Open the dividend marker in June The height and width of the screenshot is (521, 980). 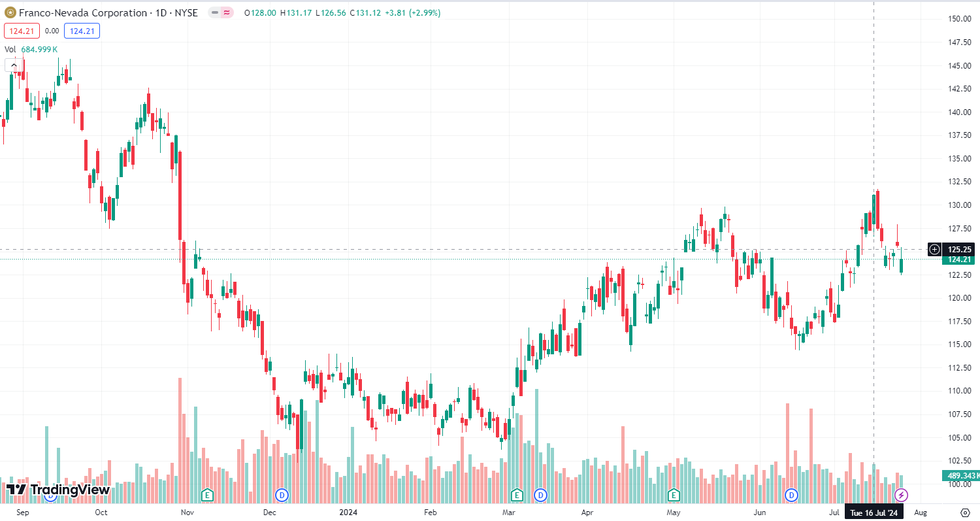click(x=792, y=495)
